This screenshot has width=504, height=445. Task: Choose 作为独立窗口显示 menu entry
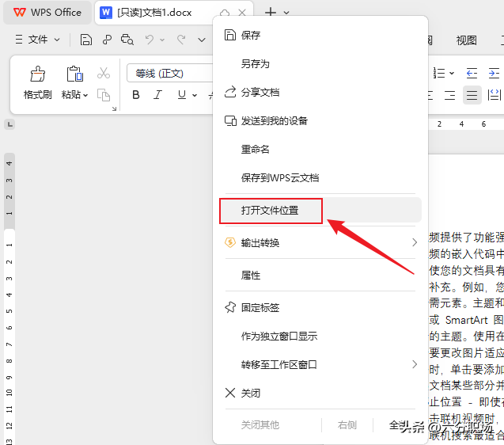(x=320, y=337)
